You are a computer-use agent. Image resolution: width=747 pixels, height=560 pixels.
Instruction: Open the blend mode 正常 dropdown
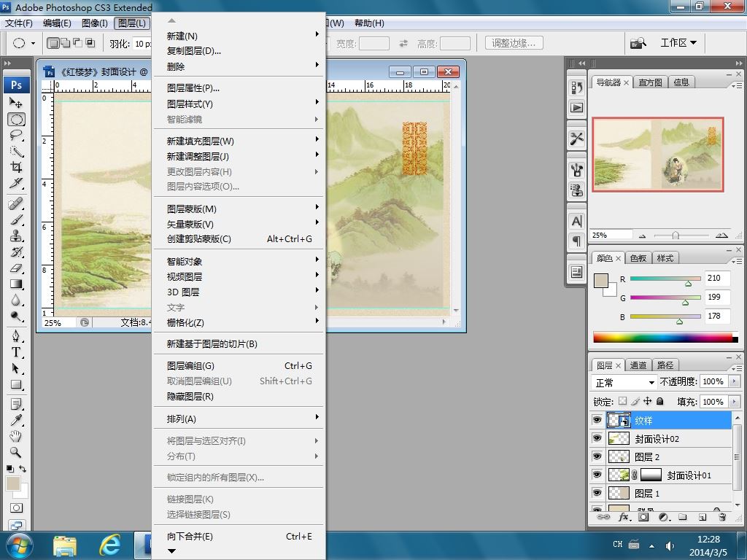click(624, 382)
